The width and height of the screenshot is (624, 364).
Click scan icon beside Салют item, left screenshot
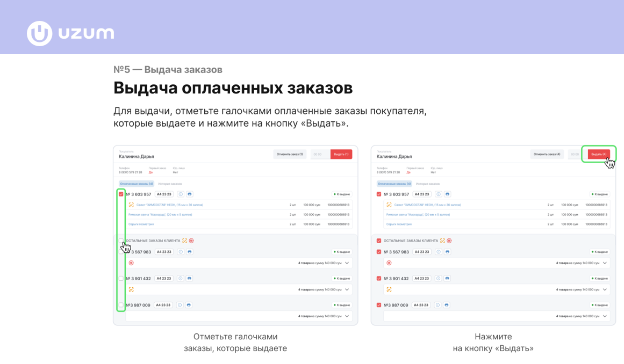click(x=131, y=205)
